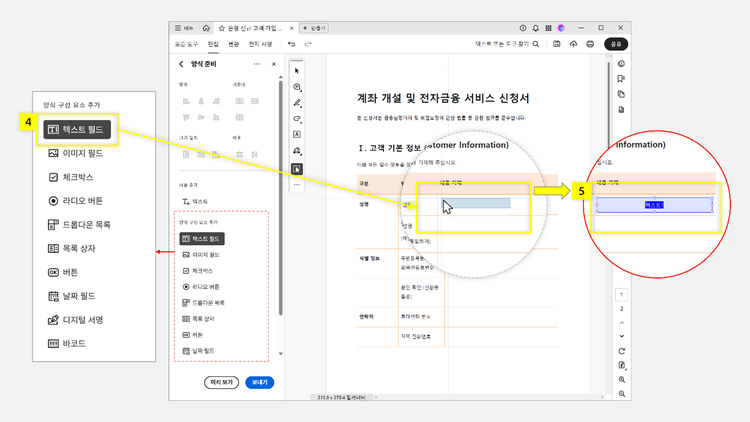750x422 pixels.
Task: Open the page display options icon
Action: pyautogui.click(x=622, y=366)
